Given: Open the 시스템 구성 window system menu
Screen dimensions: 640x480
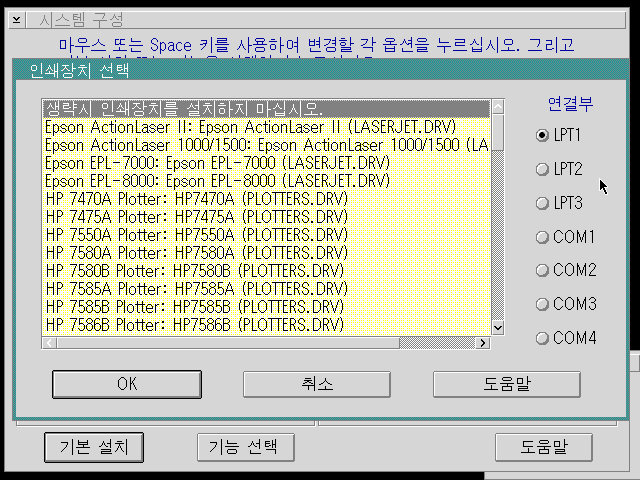Looking at the screenshot, I should (x=17, y=20).
